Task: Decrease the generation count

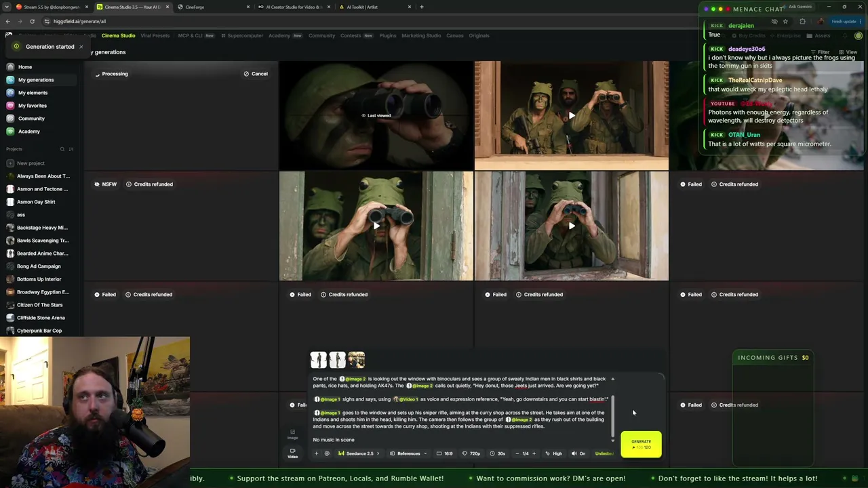Action: click(517, 453)
